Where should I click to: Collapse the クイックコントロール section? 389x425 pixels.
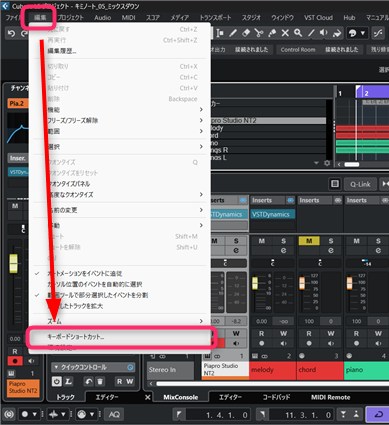point(56,367)
